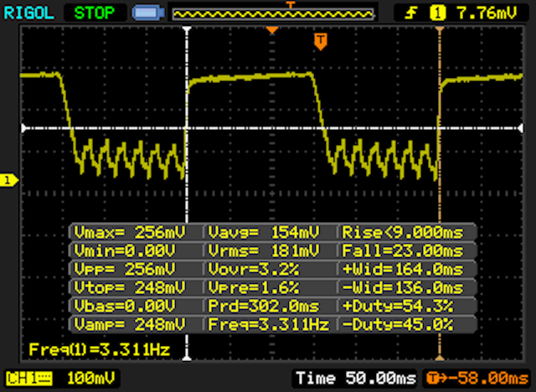Click the Time 50.00ms timebase readout

pos(356,379)
